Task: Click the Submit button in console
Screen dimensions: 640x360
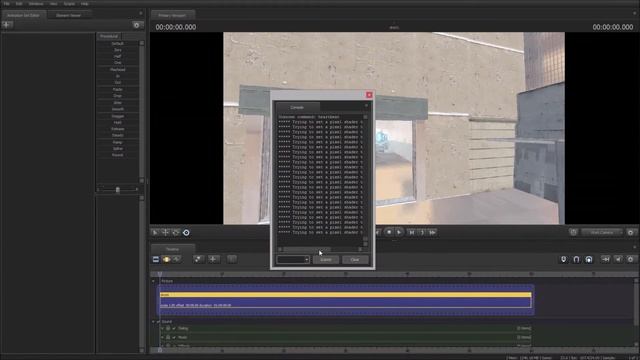Action: (x=326, y=260)
